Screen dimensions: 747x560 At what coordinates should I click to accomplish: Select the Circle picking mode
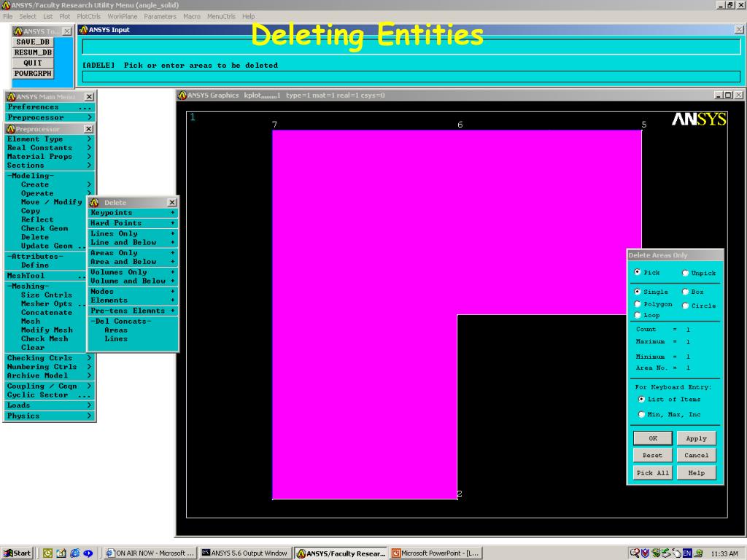pyautogui.click(x=685, y=306)
